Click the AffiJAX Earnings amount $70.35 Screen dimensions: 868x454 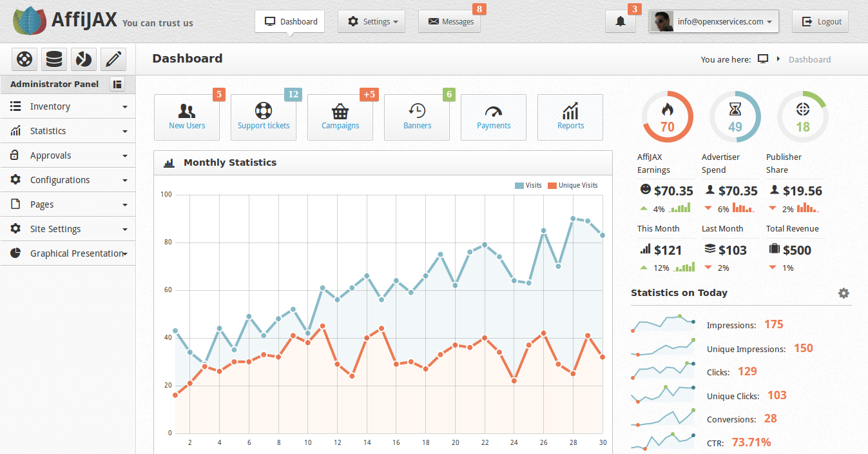pyautogui.click(x=673, y=191)
